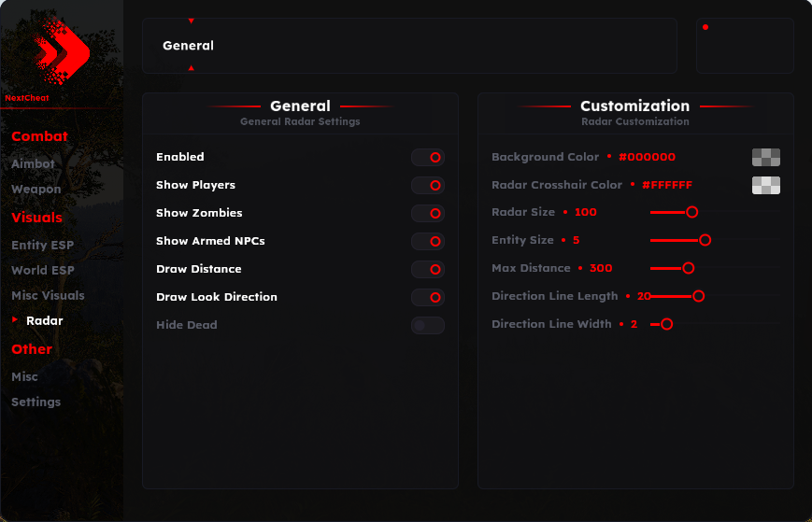
Task: Select the Radar sidebar item
Action: click(x=45, y=320)
